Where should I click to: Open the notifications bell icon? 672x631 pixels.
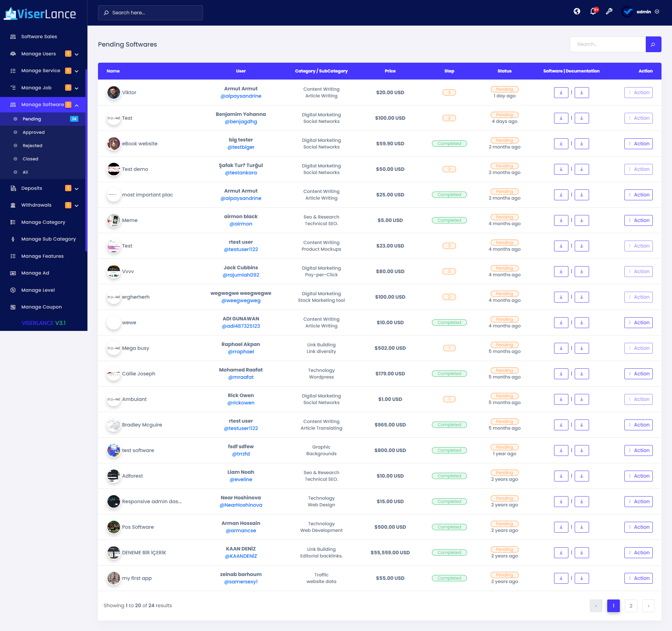point(593,12)
